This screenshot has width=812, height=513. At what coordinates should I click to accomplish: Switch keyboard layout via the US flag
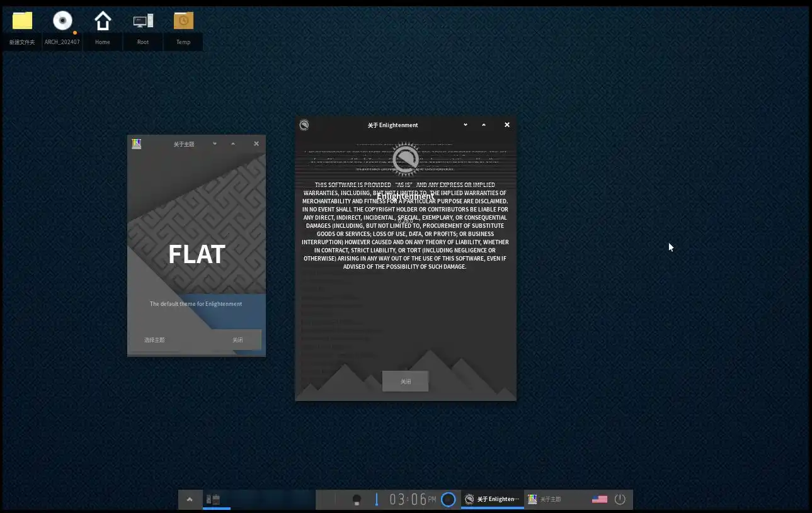599,499
